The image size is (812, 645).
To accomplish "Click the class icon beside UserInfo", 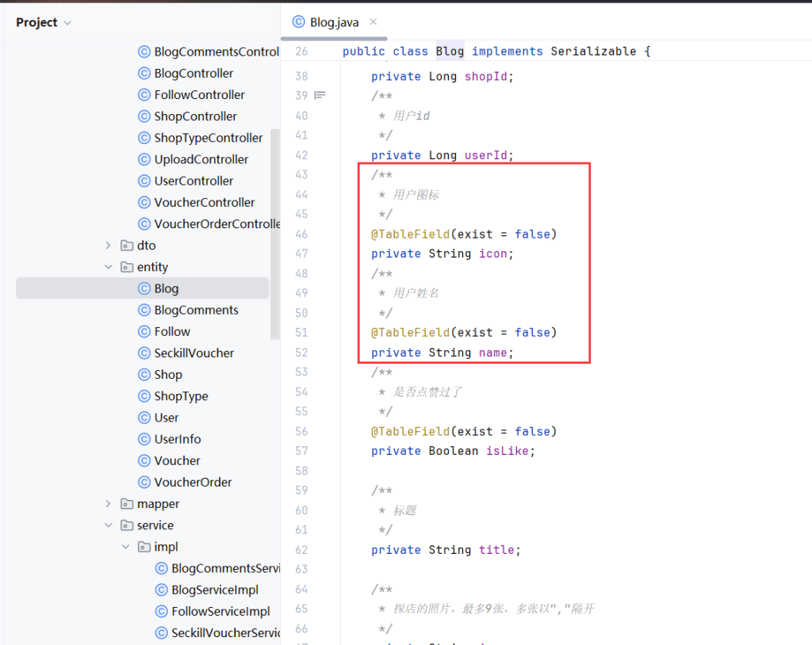I will (x=144, y=439).
